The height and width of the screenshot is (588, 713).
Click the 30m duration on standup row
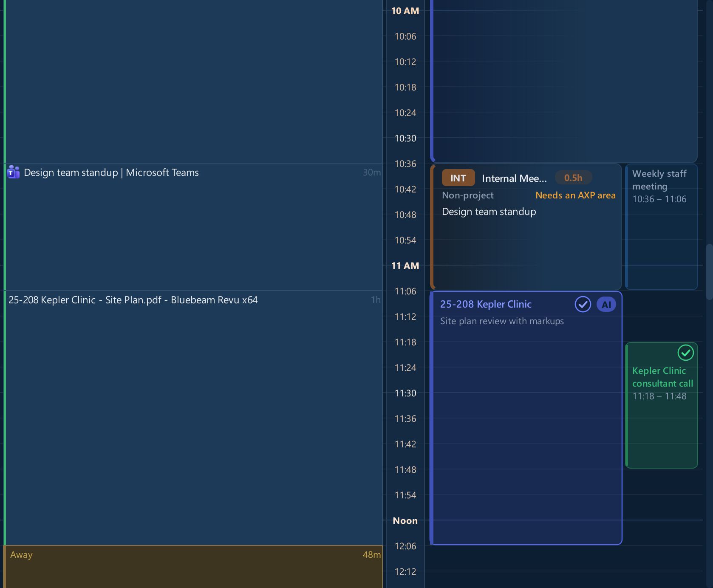tap(371, 172)
